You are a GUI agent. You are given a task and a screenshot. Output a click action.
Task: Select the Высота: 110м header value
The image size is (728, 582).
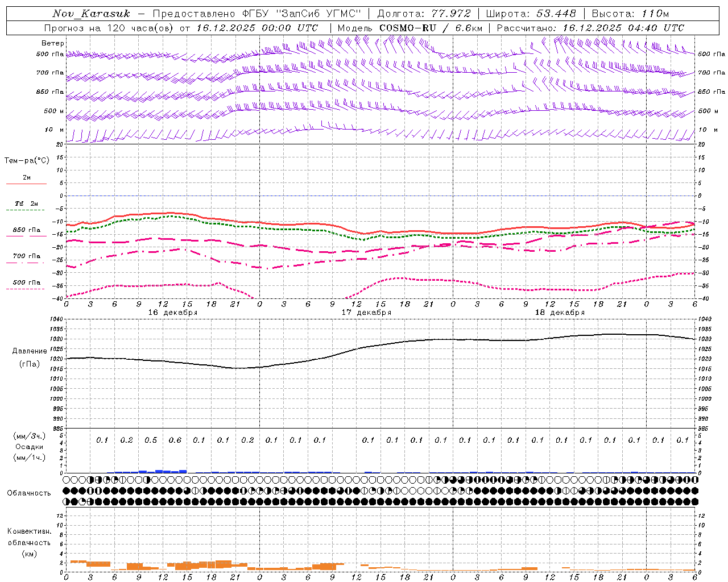tap(630, 14)
